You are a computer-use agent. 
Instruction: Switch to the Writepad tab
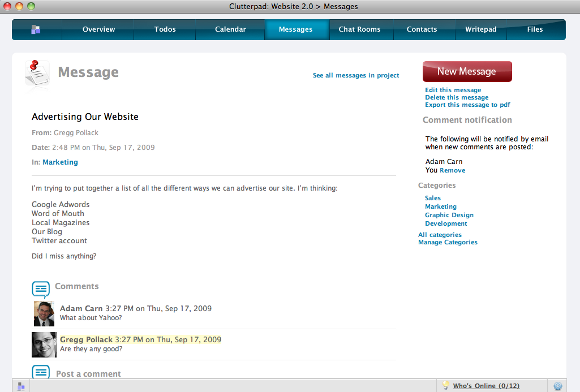pyautogui.click(x=481, y=29)
